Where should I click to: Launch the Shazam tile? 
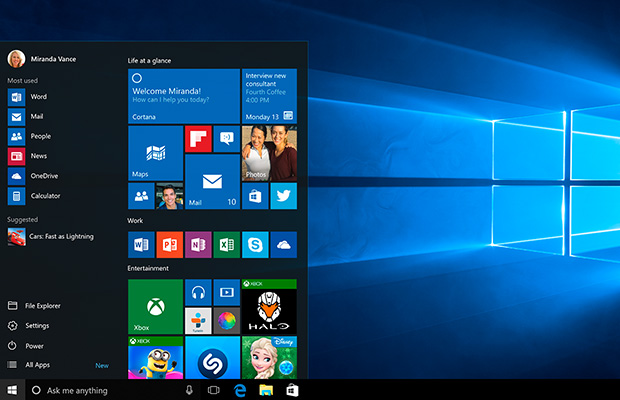[x=212, y=358]
